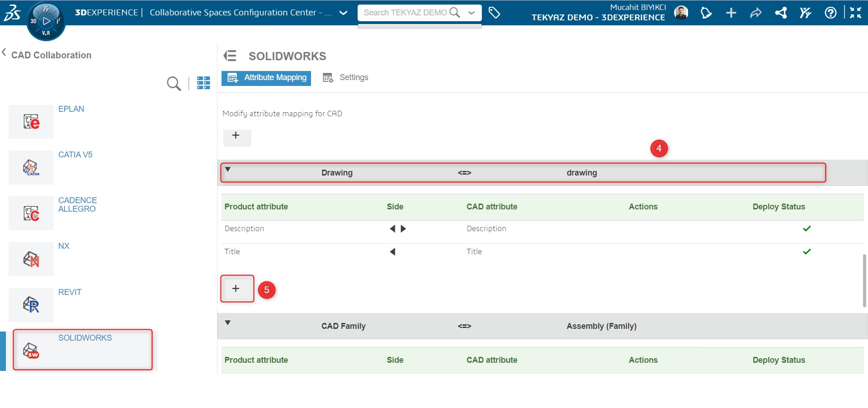The height and width of the screenshot is (408, 868).
Task: Click the vertical scrollbar on the right
Action: pos(864,280)
